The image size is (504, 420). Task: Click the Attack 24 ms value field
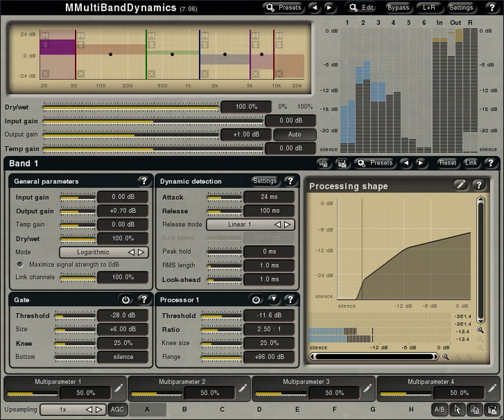coord(269,197)
